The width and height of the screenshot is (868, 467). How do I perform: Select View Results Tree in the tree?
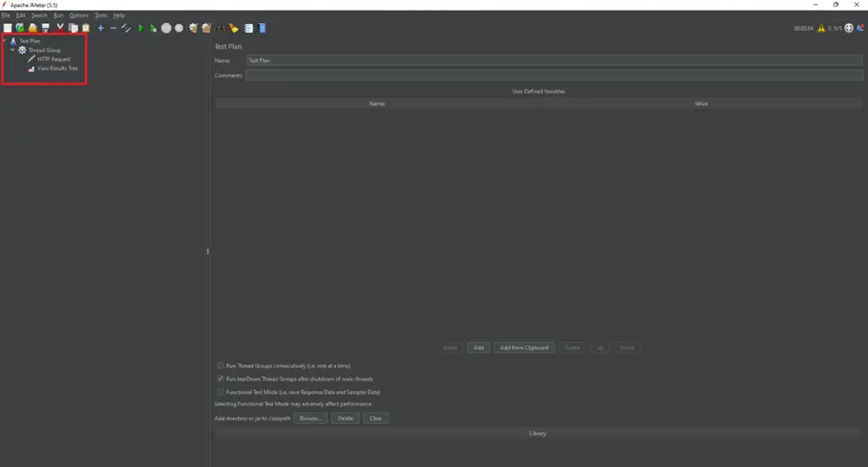[57, 68]
